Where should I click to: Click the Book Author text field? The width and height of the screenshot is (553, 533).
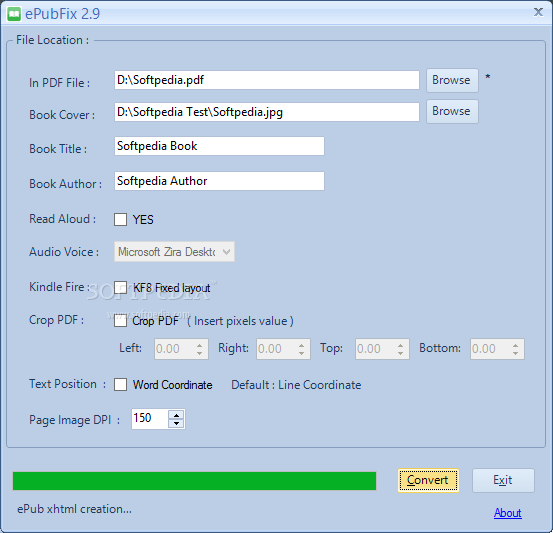(x=219, y=181)
